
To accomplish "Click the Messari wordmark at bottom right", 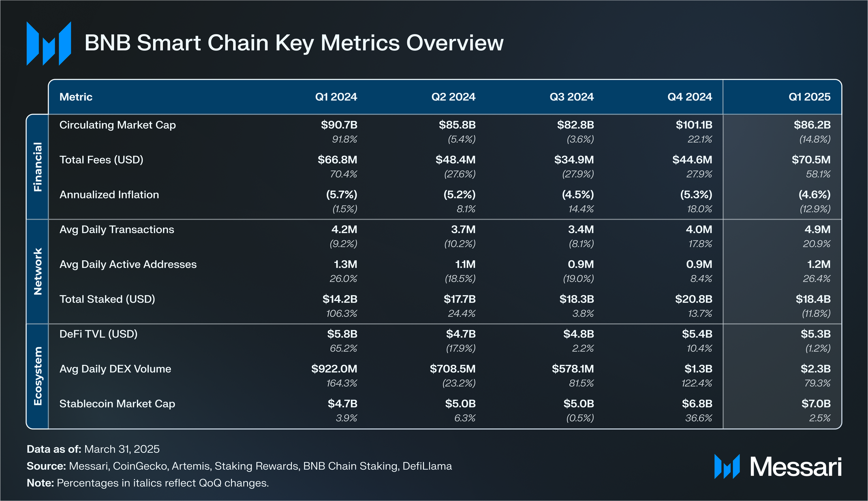I will (x=795, y=467).
